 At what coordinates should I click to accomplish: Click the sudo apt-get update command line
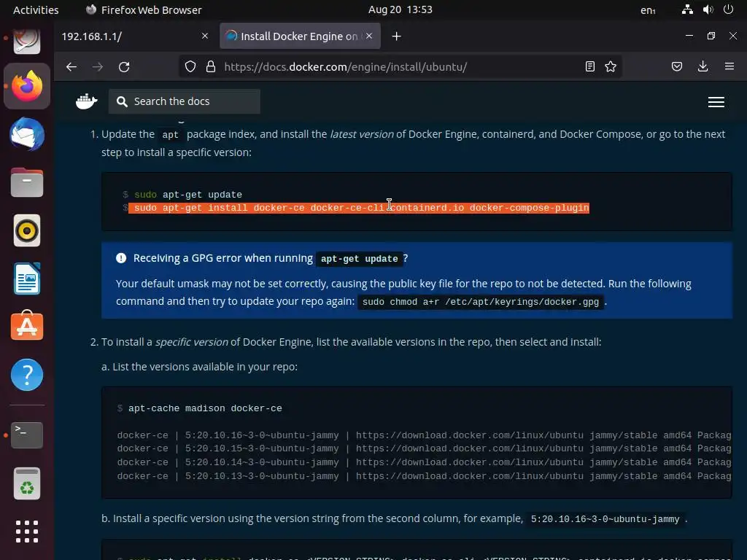[187, 195]
